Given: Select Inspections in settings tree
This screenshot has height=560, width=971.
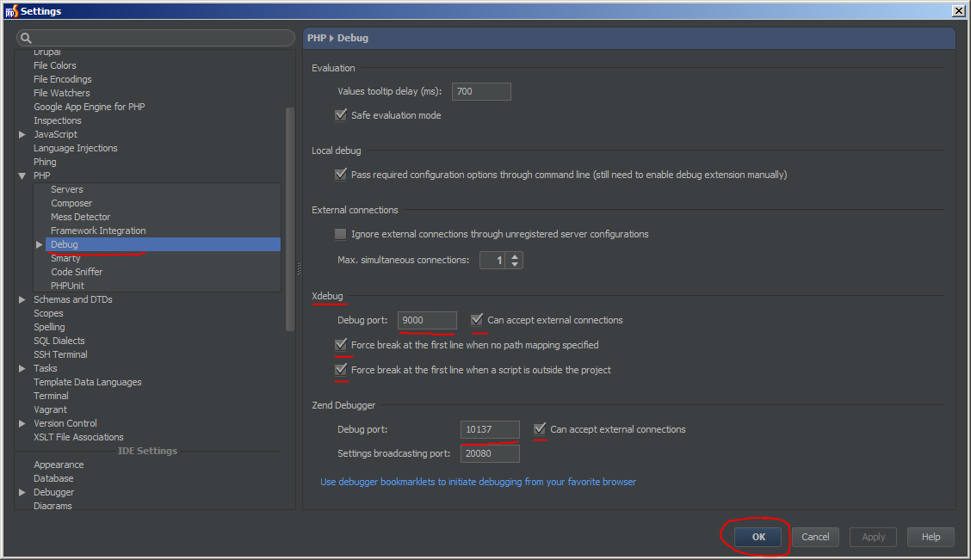Looking at the screenshot, I should pos(57,120).
